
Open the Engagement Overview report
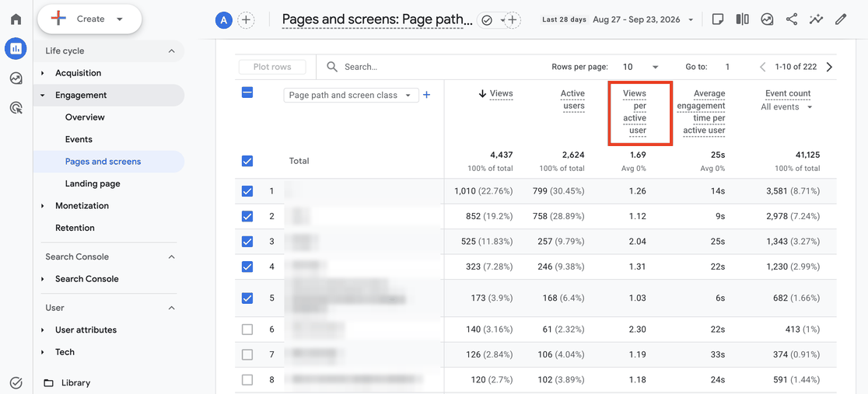pos(85,117)
